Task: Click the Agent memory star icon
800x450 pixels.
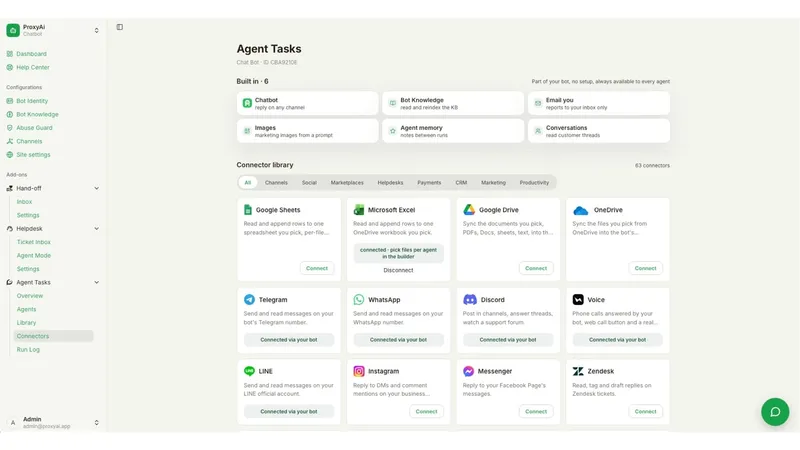Action: tap(392, 131)
